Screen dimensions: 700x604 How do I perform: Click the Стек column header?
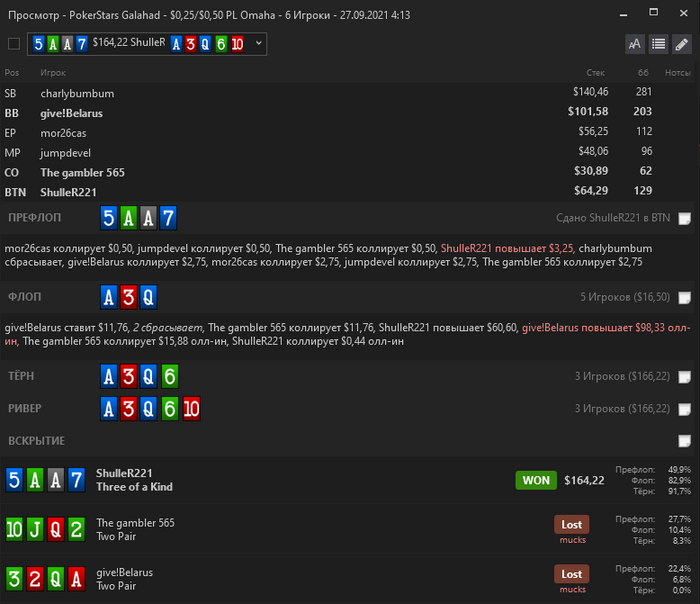coord(596,73)
